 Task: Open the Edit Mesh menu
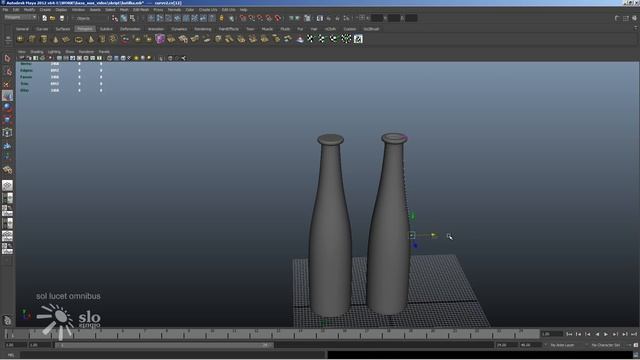click(141, 10)
